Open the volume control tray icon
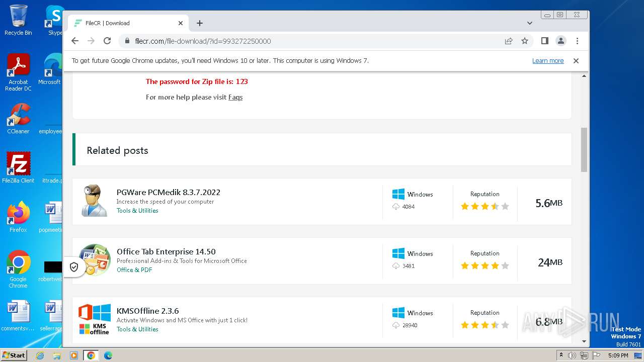The width and height of the screenshot is (644, 362). pyautogui.click(x=572, y=355)
